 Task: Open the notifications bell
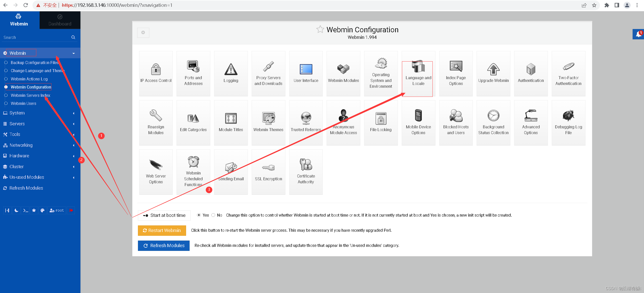(638, 34)
